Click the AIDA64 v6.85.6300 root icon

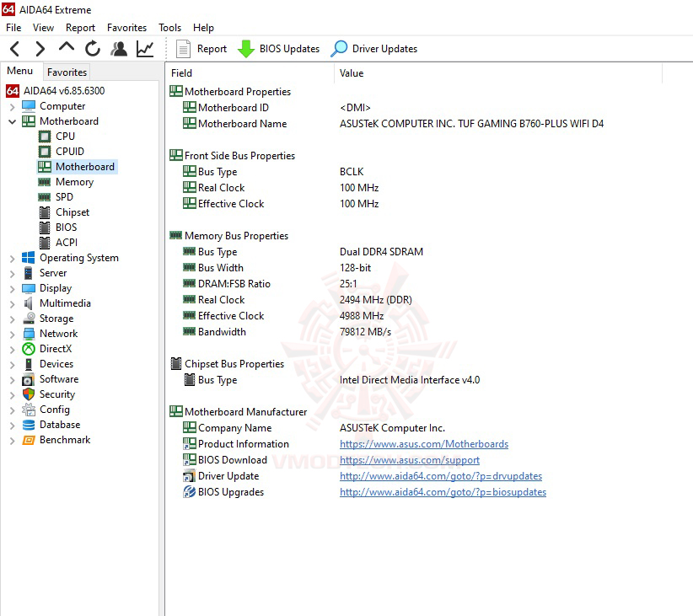(x=13, y=91)
